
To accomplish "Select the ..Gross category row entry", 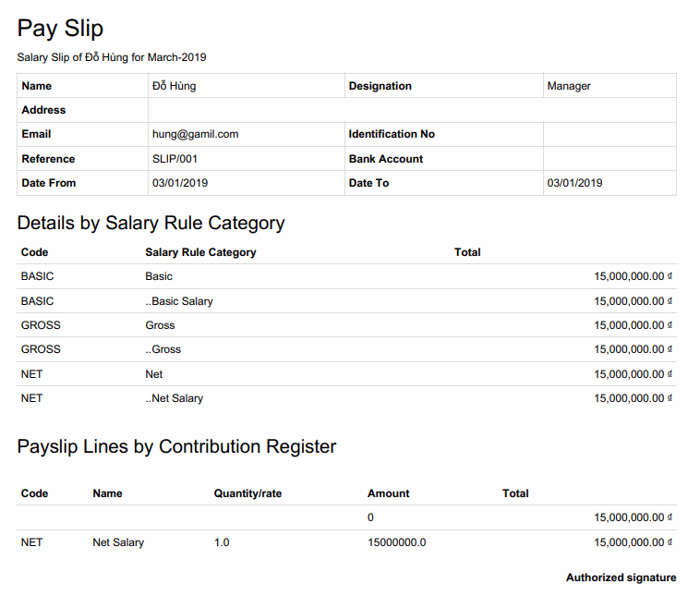I will [163, 349].
